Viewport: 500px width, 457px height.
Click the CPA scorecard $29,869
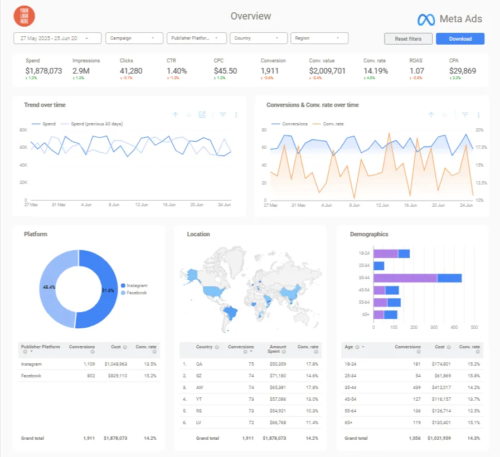click(x=463, y=71)
